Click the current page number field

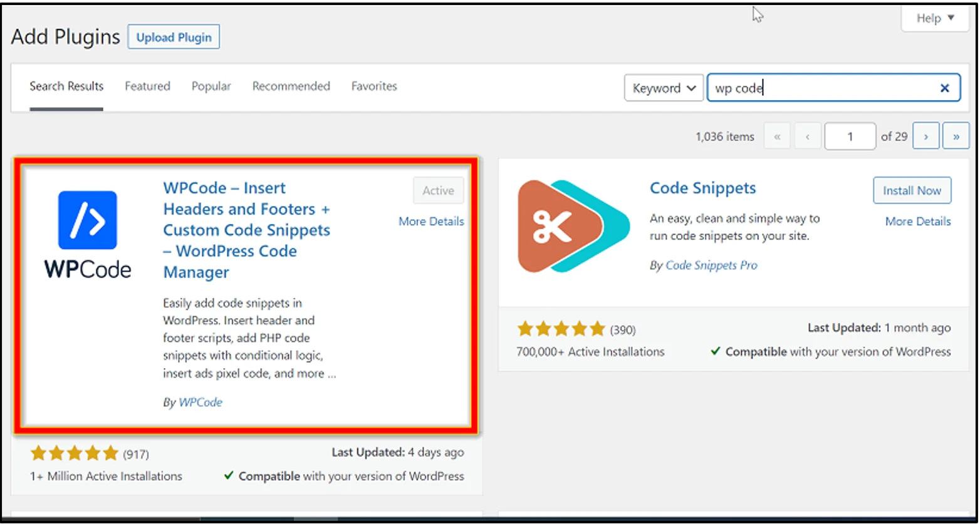[850, 136]
